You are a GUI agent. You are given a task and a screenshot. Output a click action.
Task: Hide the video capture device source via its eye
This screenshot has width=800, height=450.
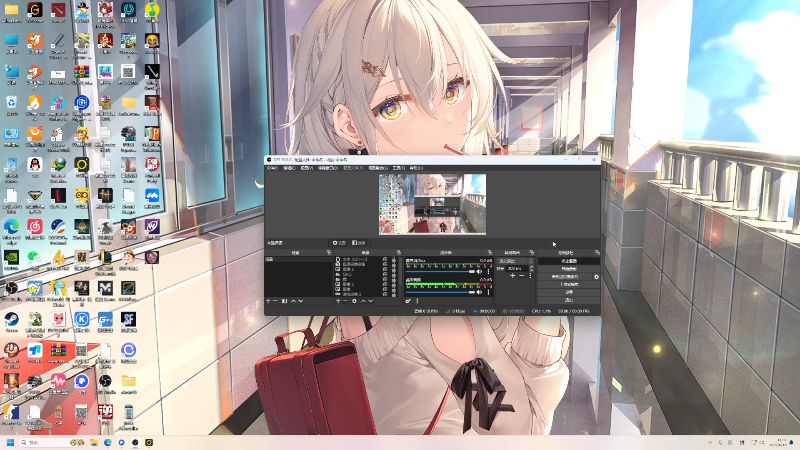[x=385, y=264]
